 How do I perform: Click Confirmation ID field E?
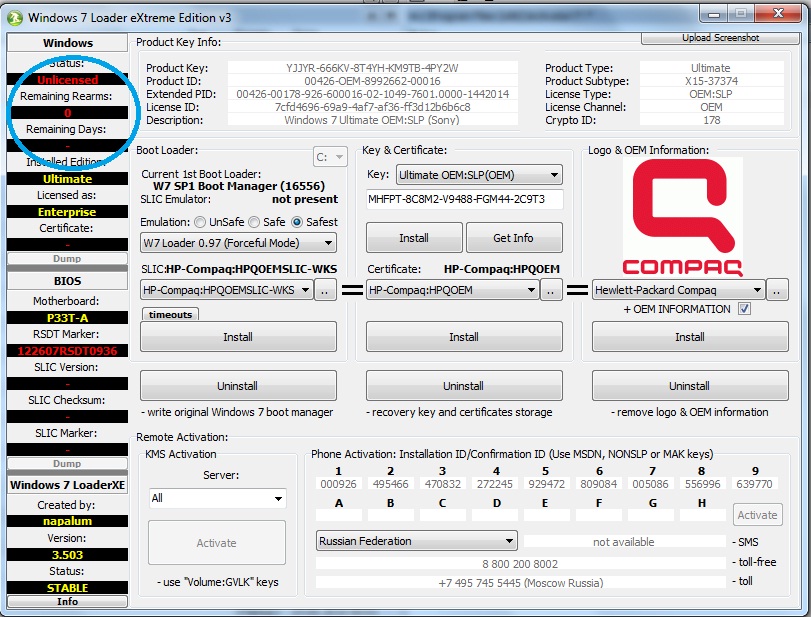(x=547, y=515)
